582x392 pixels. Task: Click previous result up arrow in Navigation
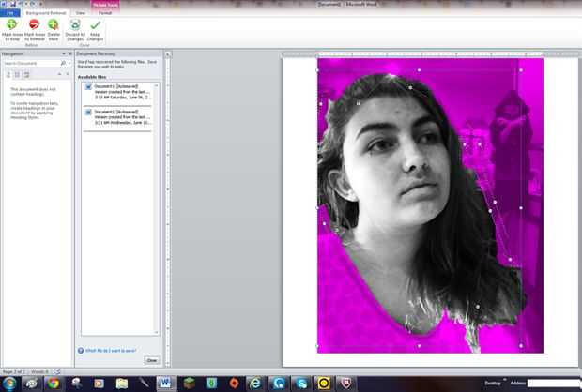coord(59,74)
